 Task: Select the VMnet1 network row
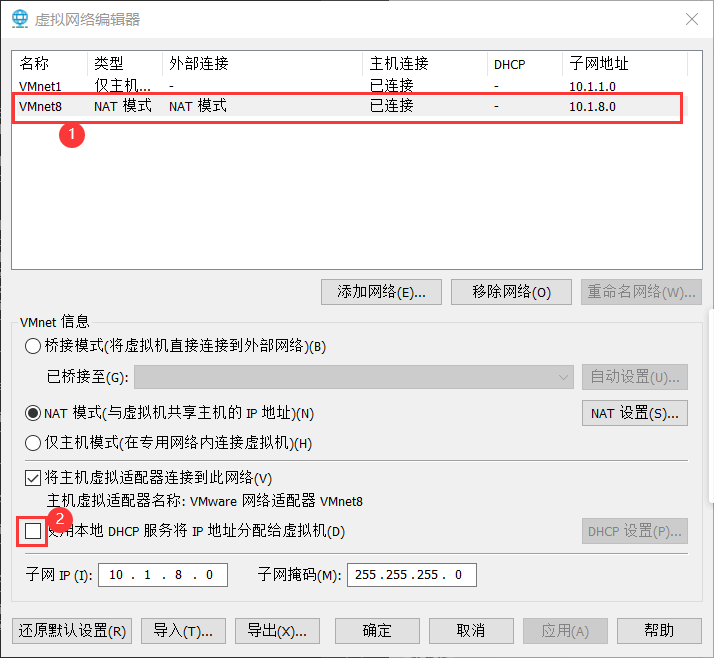(x=349, y=86)
